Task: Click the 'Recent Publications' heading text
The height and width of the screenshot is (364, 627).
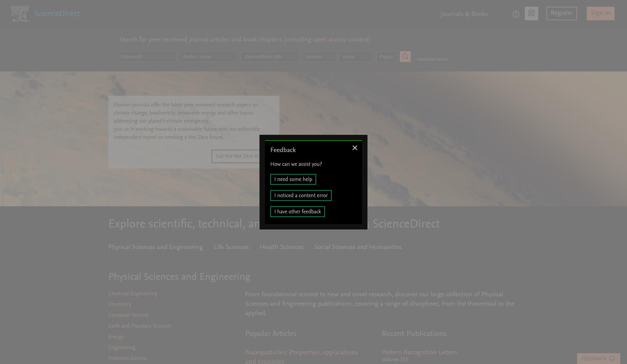Action: coord(414,334)
